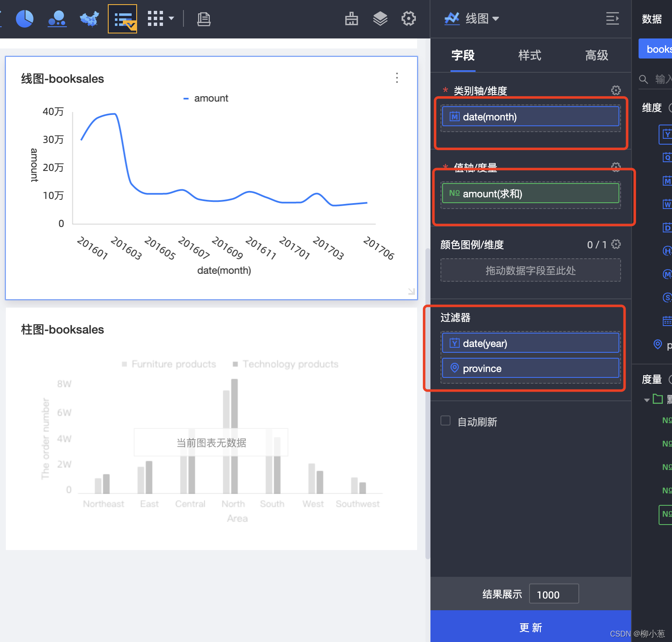Image resolution: width=672 pixels, height=642 pixels.
Task: Collapse the property panel with indent icon
Action: [613, 18]
